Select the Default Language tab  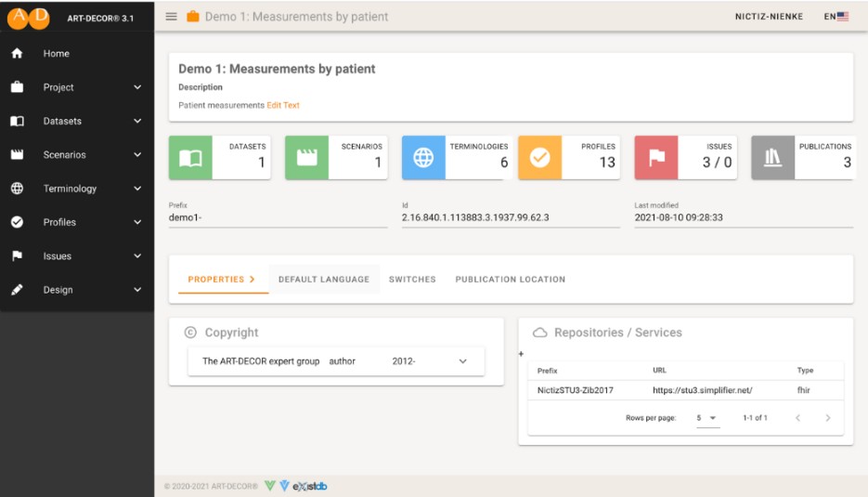click(x=324, y=280)
